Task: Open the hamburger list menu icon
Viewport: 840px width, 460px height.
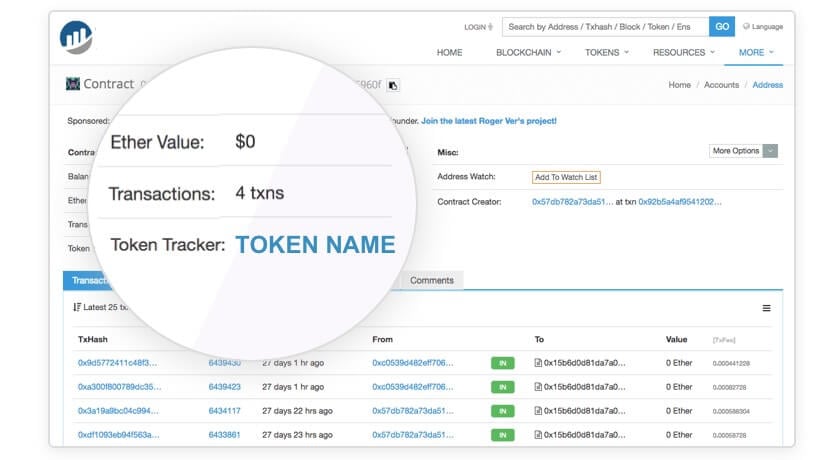Action: [x=767, y=308]
